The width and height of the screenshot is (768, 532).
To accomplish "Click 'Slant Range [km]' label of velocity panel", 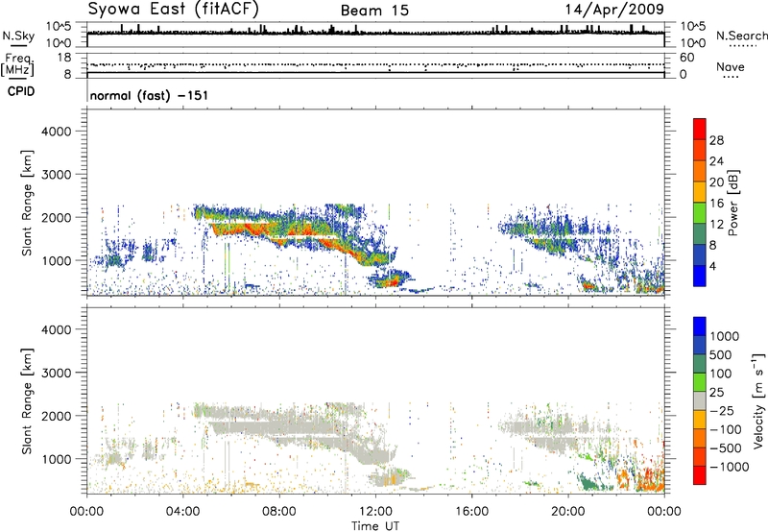I will click(27, 401).
